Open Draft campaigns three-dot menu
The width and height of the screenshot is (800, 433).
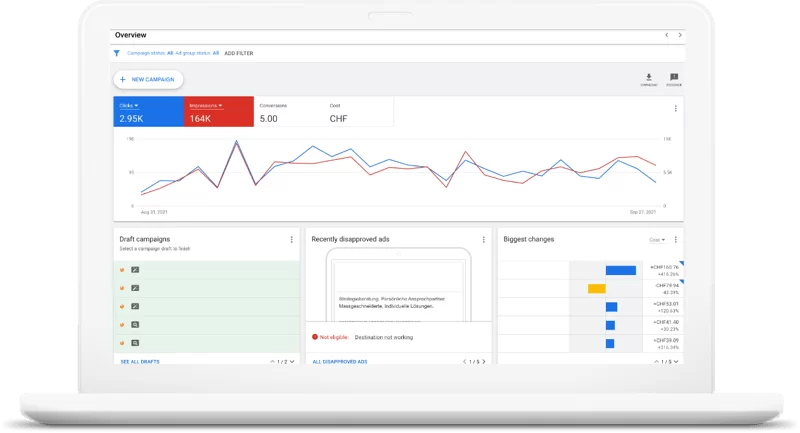(292, 240)
